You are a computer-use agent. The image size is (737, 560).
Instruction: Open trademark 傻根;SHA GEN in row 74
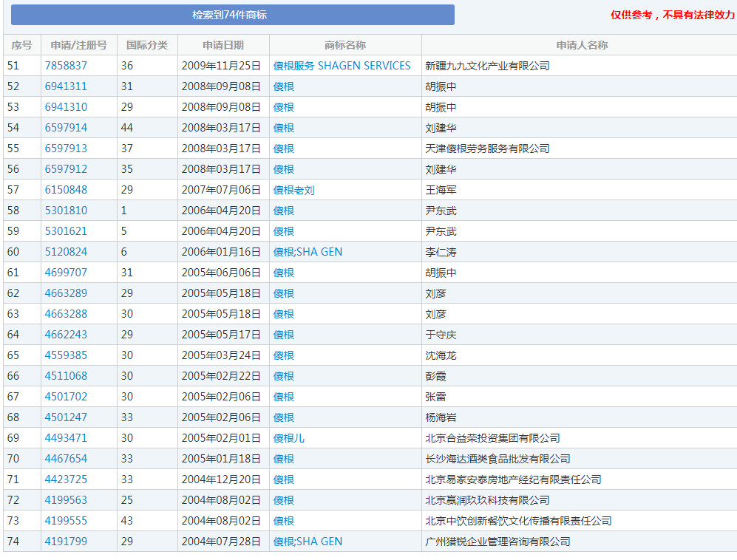pos(306,541)
